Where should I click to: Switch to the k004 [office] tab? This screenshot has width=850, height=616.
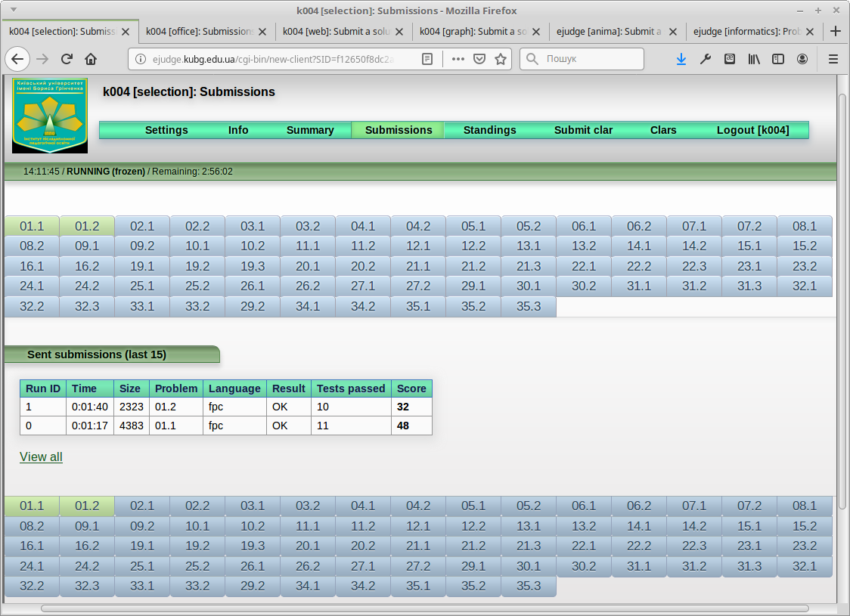coord(200,32)
